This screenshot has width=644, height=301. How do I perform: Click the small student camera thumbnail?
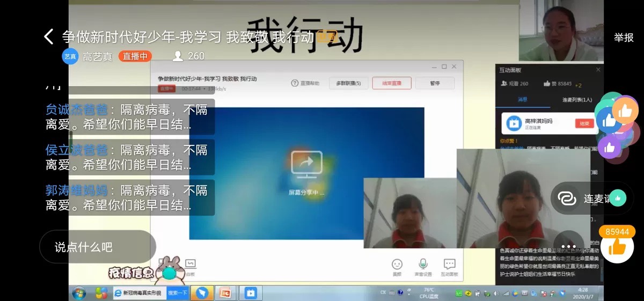[410, 213]
